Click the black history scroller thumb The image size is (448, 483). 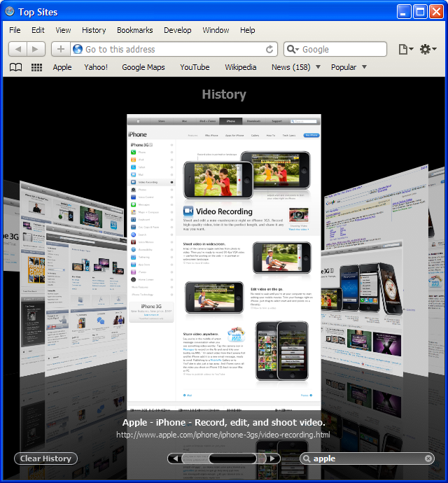[232, 458]
